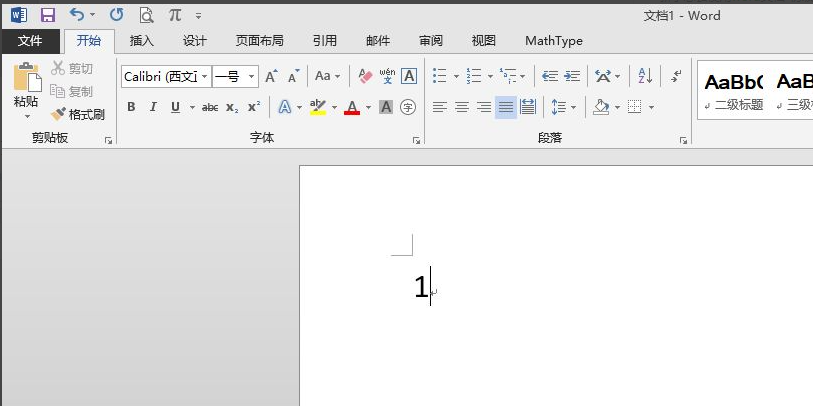
Task: Align text left
Action: point(440,107)
